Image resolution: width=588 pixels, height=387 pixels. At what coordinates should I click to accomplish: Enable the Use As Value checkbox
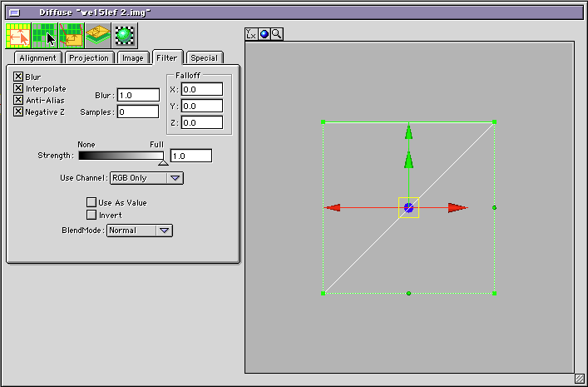91,202
